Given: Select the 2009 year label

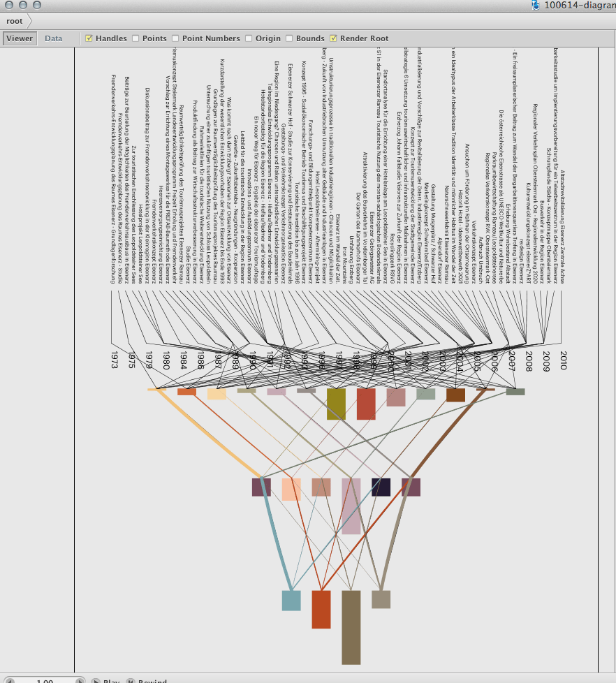Looking at the screenshot, I should pyautogui.click(x=546, y=361).
